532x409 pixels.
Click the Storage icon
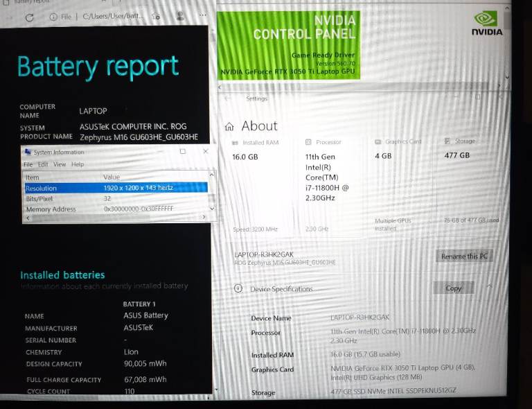click(x=447, y=141)
